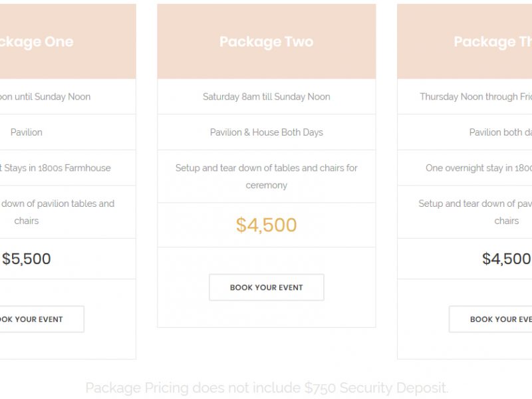Click Package Two's ceremony setup and tear down text
This screenshot has height=399, width=532.
[x=267, y=176]
